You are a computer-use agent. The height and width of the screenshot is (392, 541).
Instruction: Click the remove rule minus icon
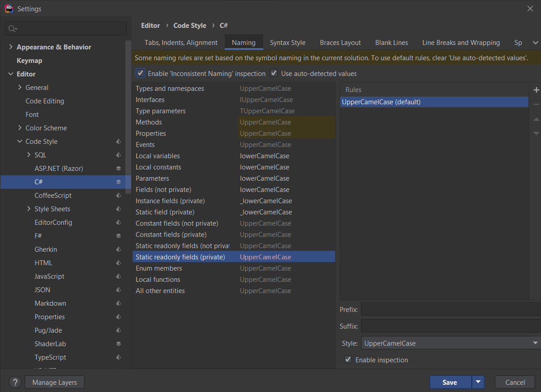click(536, 104)
